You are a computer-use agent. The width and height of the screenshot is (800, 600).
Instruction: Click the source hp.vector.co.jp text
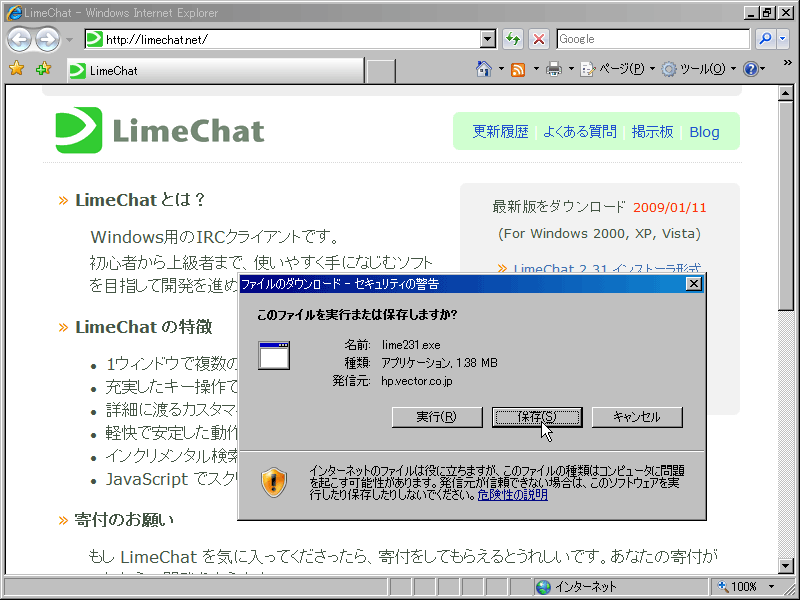[416, 381]
